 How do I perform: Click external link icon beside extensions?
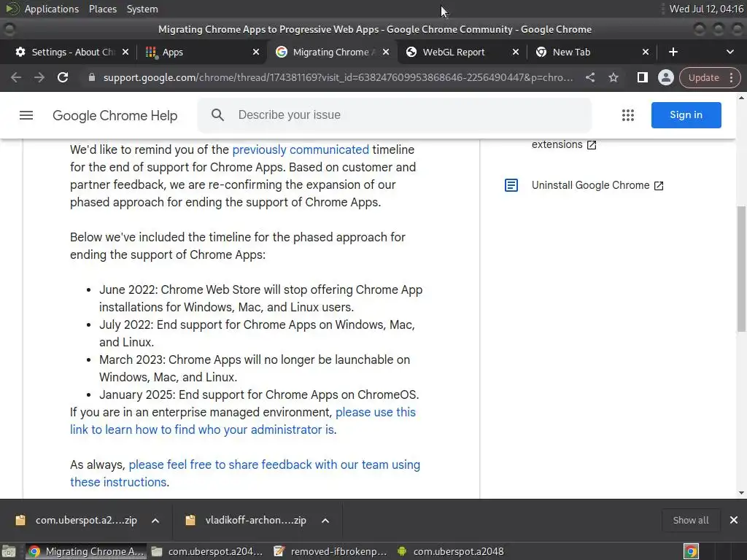point(592,145)
